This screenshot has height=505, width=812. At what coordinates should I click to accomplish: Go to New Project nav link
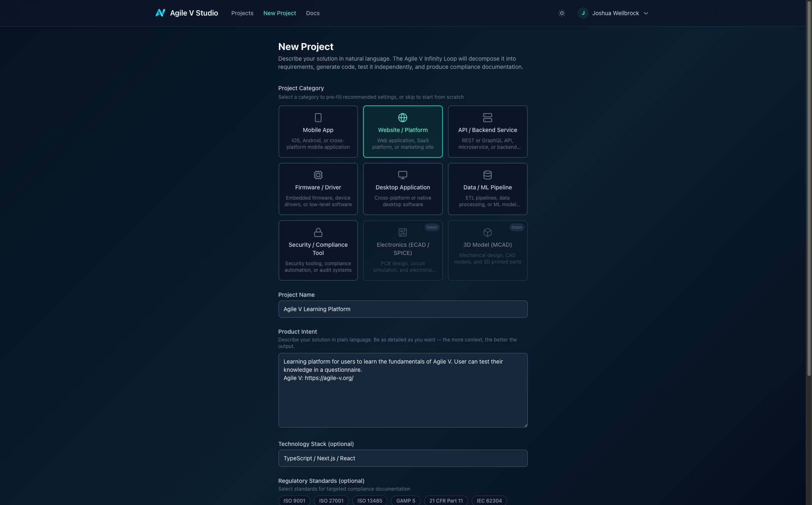279,13
